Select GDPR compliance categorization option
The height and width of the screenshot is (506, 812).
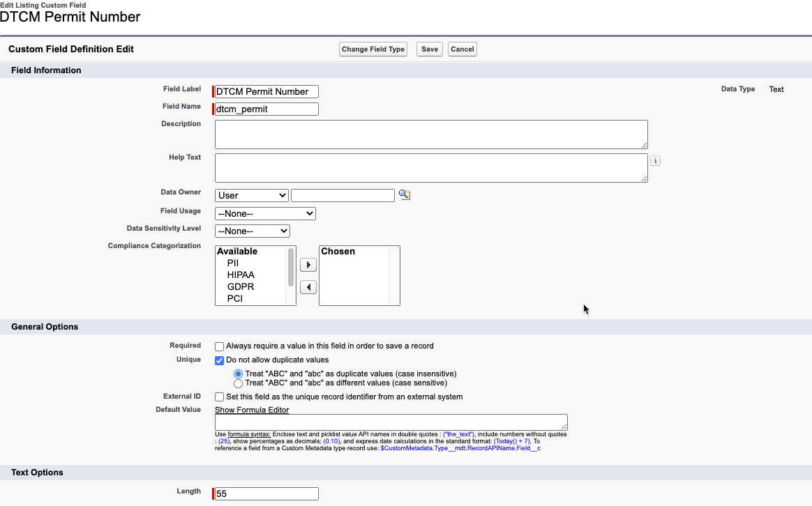(240, 286)
